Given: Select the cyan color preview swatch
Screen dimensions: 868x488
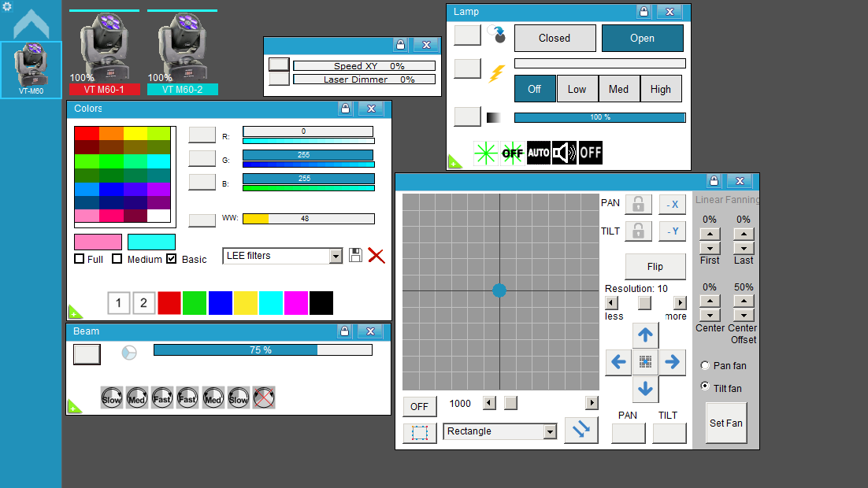Looking at the screenshot, I should tap(151, 242).
